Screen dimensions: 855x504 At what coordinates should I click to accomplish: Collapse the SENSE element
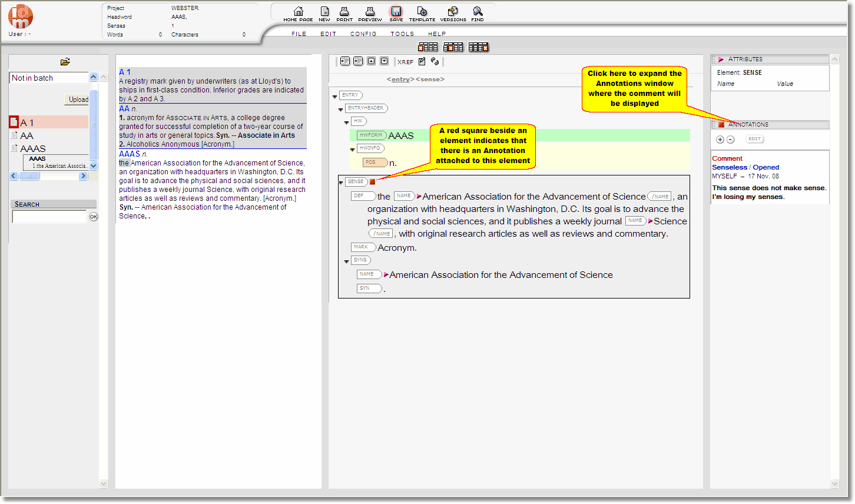(341, 183)
